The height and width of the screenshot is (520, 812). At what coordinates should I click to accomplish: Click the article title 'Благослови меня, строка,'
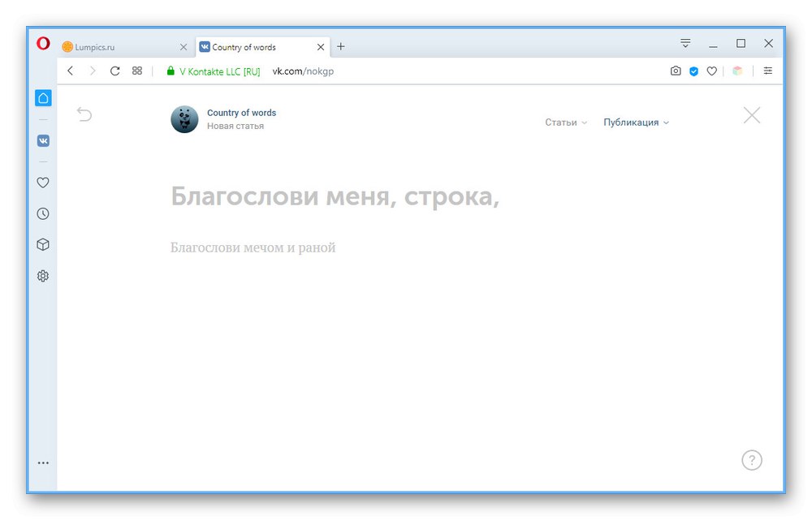335,196
